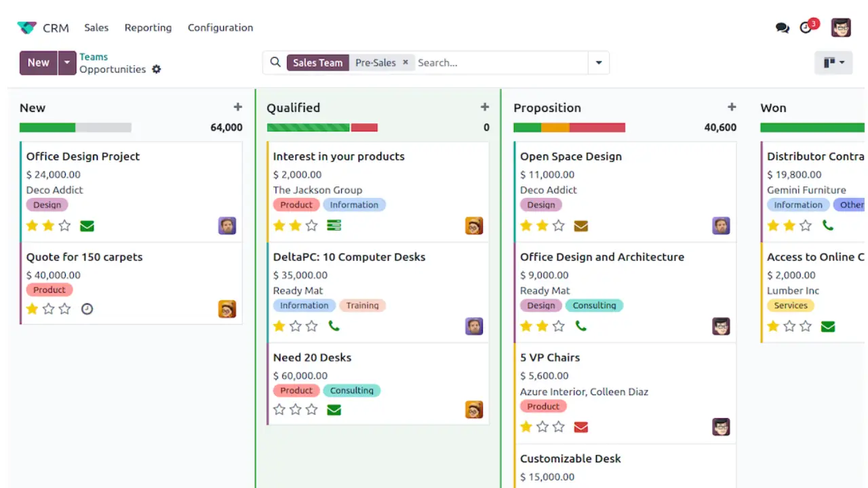Click the magnifying glass search icon
Viewport: 868px width, 488px height.
(x=275, y=62)
